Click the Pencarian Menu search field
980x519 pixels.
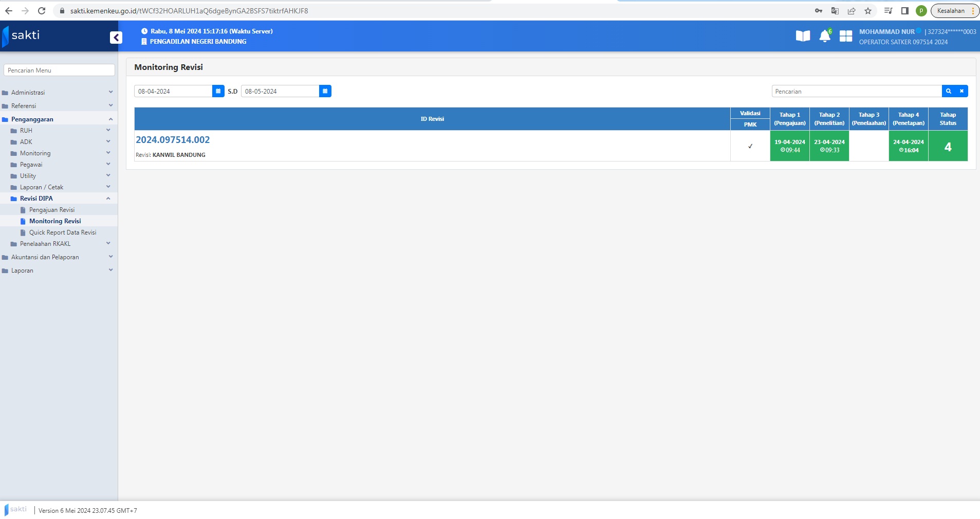click(59, 70)
